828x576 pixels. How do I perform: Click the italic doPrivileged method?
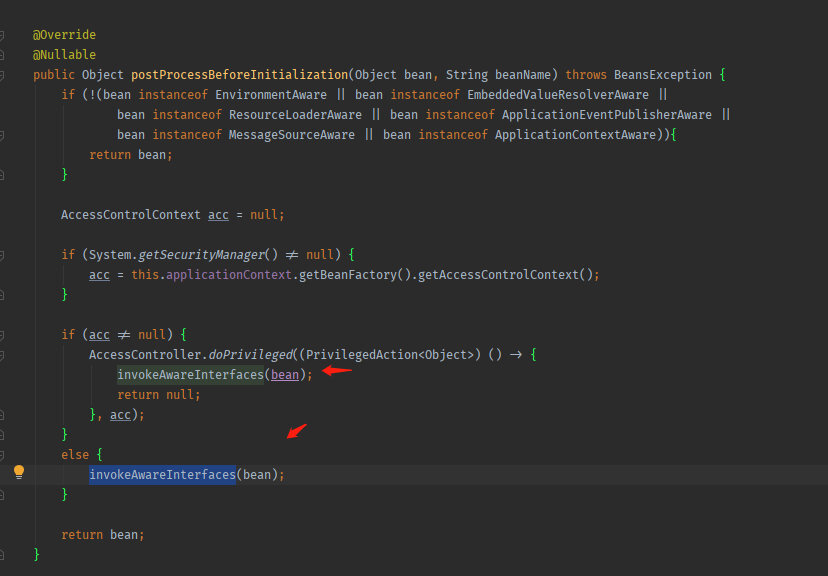pos(250,355)
